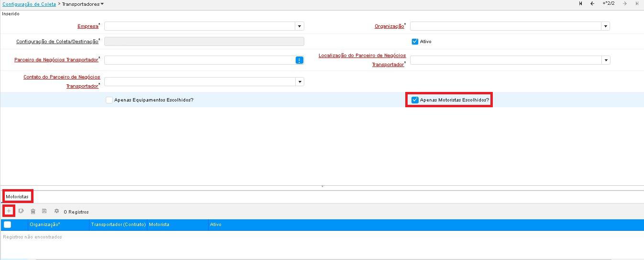The width and height of the screenshot is (644, 260).
Task: Click the trash delete icon in Motoristas toolbar
Action: coord(33,211)
